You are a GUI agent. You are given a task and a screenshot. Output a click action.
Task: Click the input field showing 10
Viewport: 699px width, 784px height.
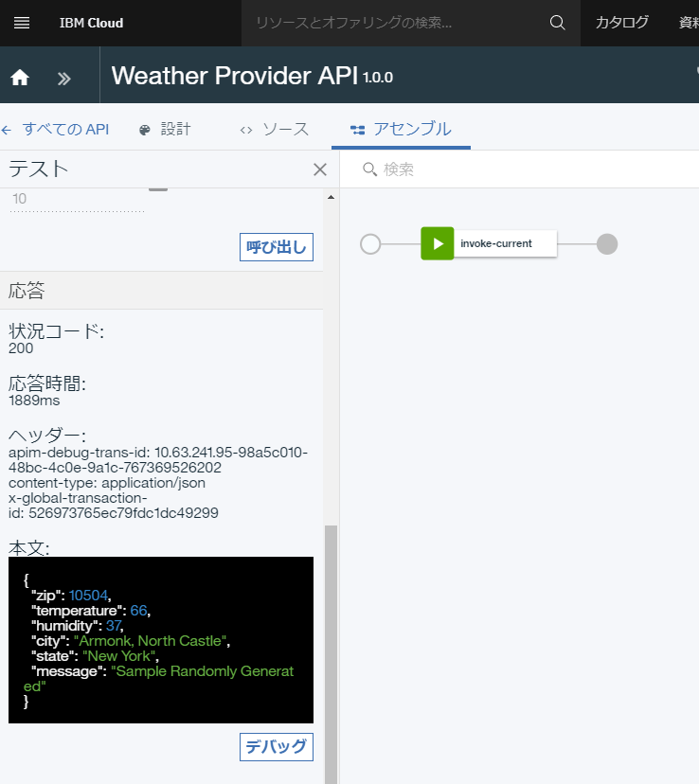tap(77, 200)
